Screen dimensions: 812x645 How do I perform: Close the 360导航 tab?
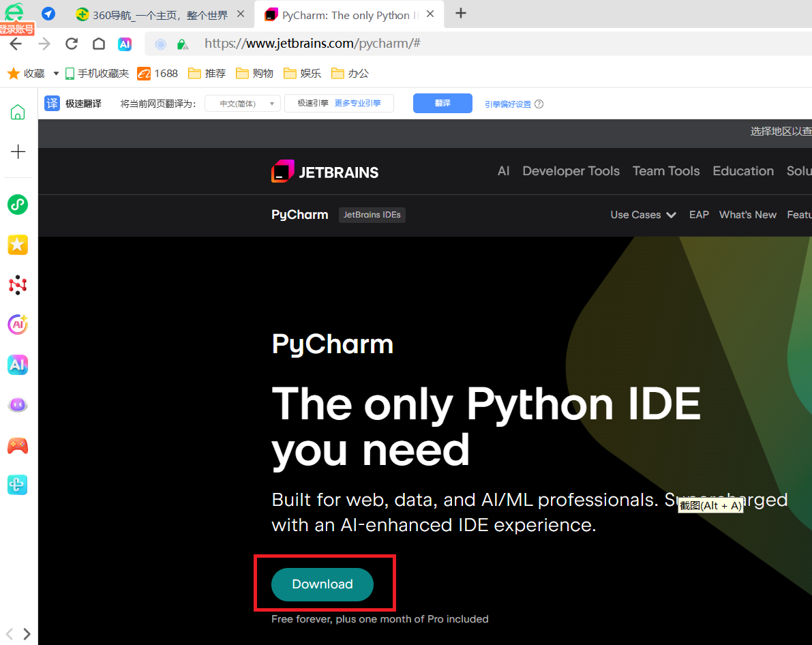coord(241,14)
